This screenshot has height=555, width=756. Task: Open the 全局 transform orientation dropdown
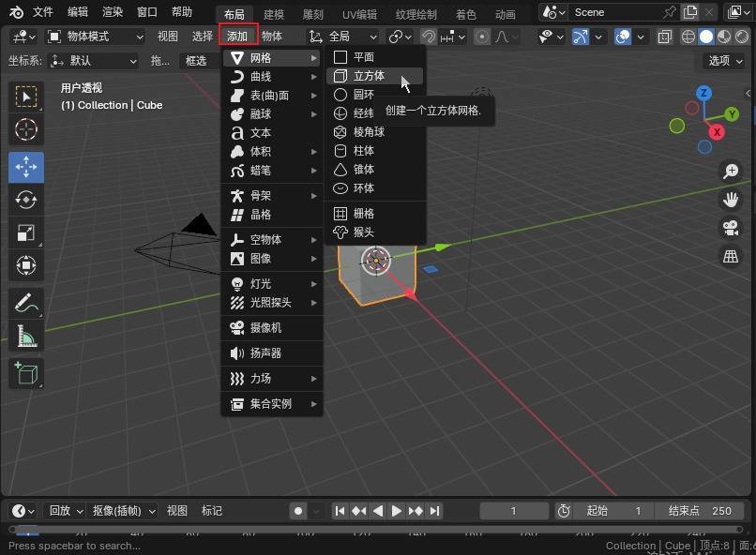(344, 37)
